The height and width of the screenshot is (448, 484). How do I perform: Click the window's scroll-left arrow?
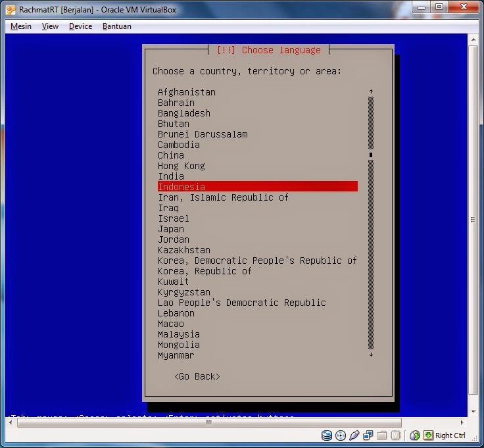pos(11,422)
